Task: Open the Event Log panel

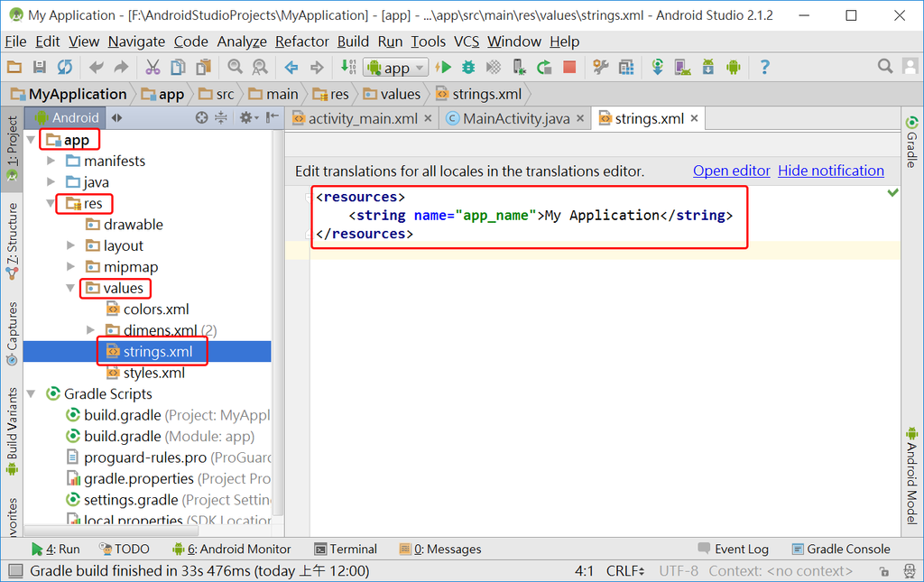Action: point(733,549)
